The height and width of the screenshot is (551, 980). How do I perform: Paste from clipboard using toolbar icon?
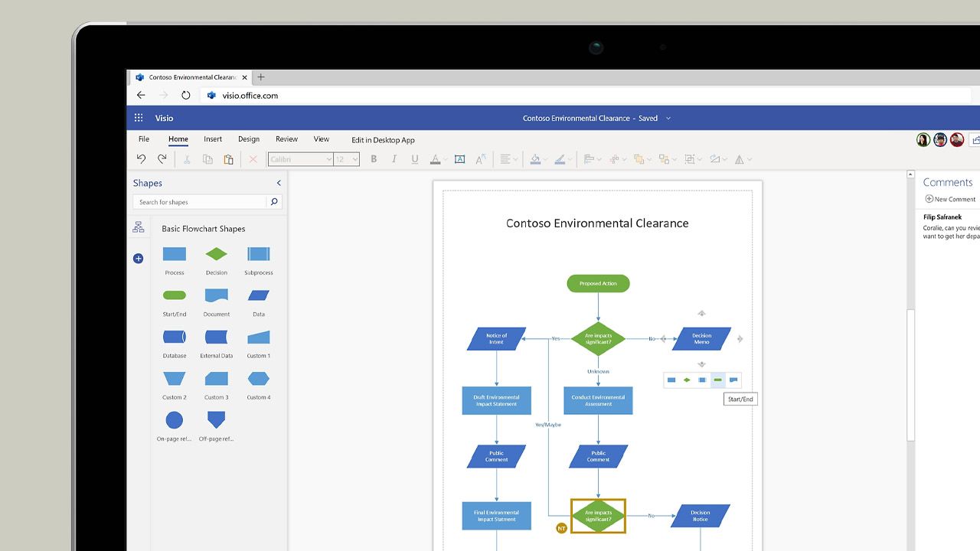pyautogui.click(x=228, y=159)
